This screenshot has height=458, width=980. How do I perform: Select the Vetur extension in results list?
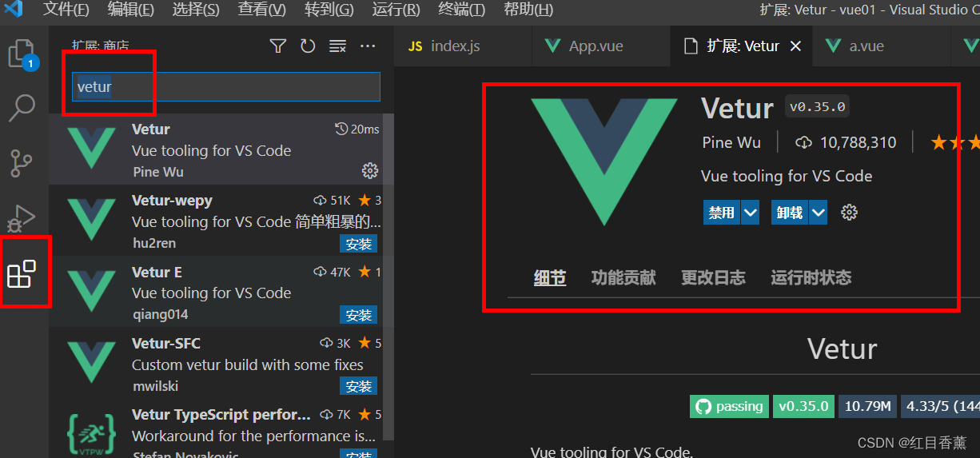pyautogui.click(x=216, y=149)
